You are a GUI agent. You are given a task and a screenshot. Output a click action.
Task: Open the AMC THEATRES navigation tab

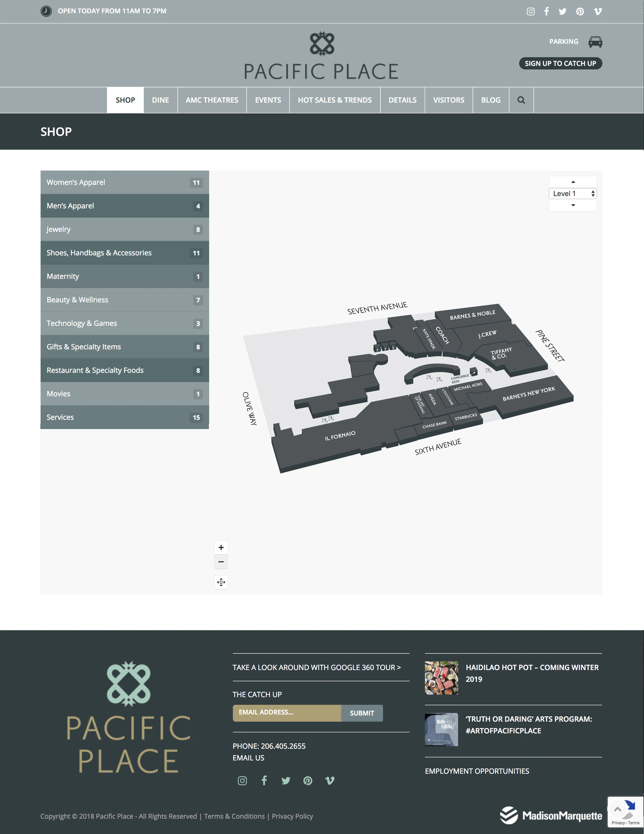(x=212, y=100)
